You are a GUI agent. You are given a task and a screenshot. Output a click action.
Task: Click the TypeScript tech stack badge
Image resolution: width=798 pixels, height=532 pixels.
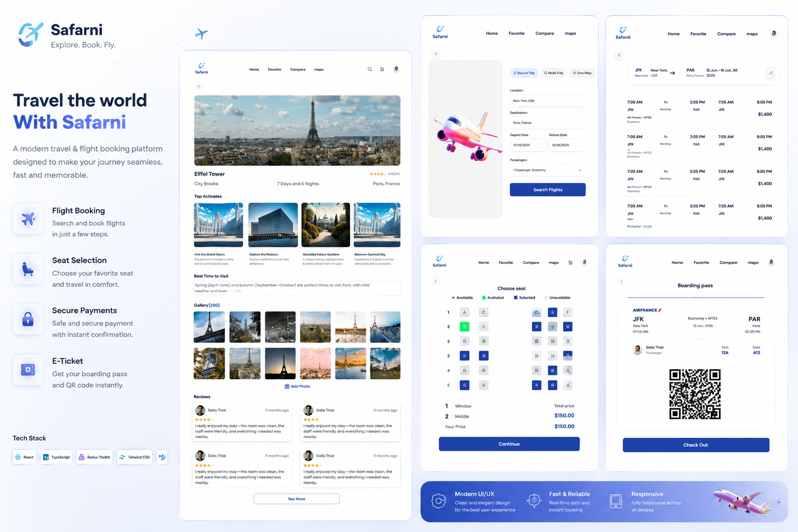(x=56, y=457)
